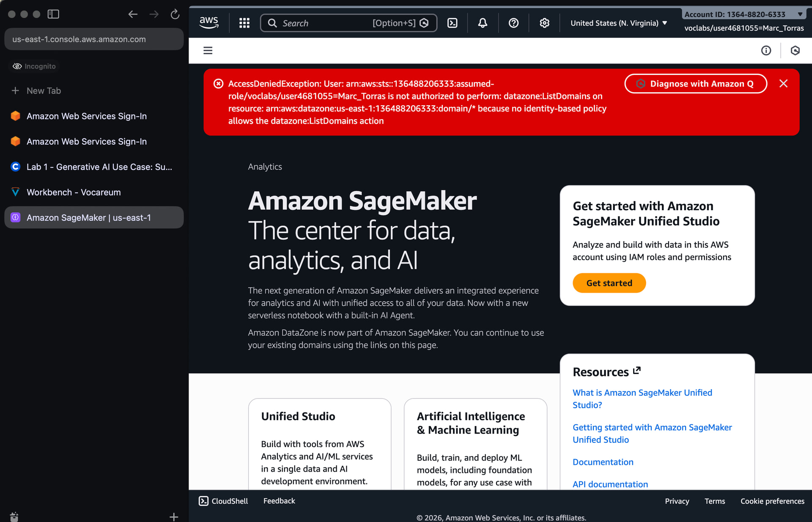This screenshot has width=812, height=522.
Task: Open CloudShell from the top toolbar
Action: coord(452,23)
